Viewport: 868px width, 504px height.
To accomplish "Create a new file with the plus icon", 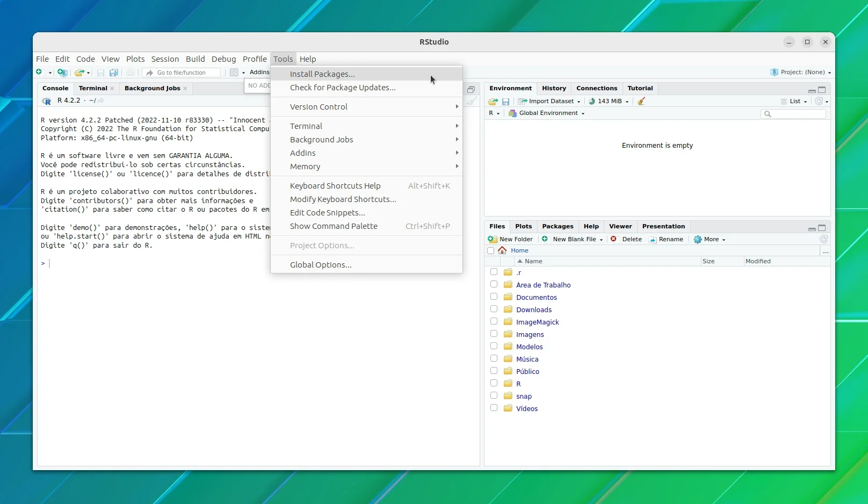I will click(40, 73).
